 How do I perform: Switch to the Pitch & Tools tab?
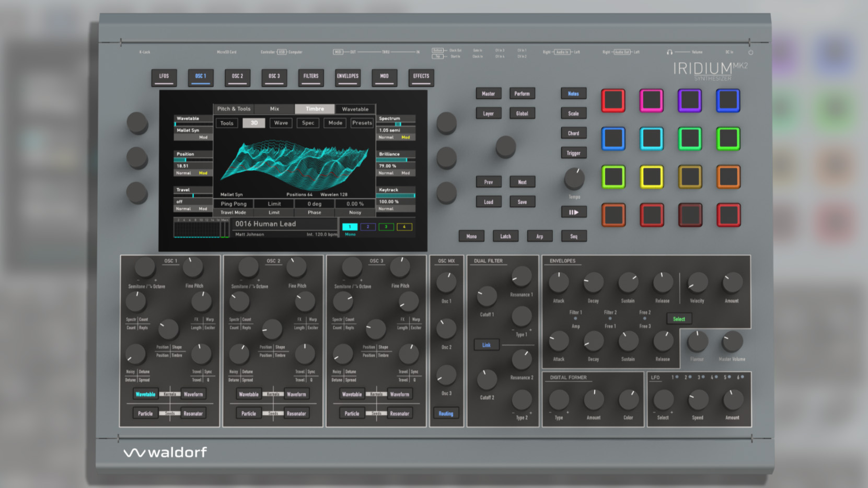234,109
